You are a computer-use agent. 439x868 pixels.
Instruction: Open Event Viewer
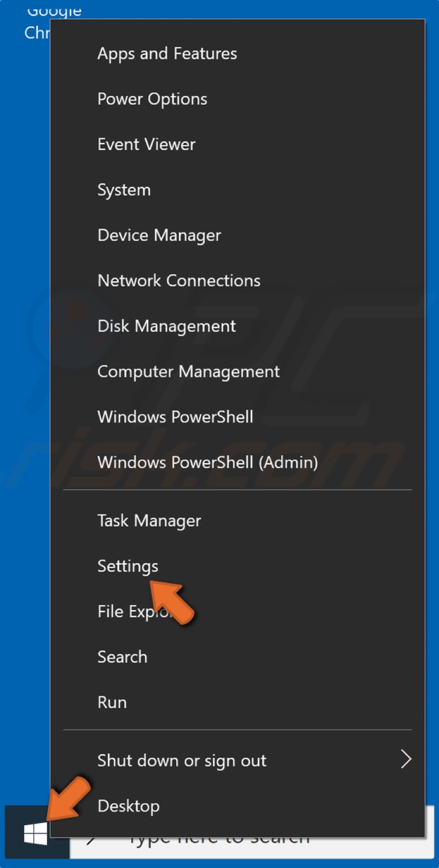click(146, 144)
